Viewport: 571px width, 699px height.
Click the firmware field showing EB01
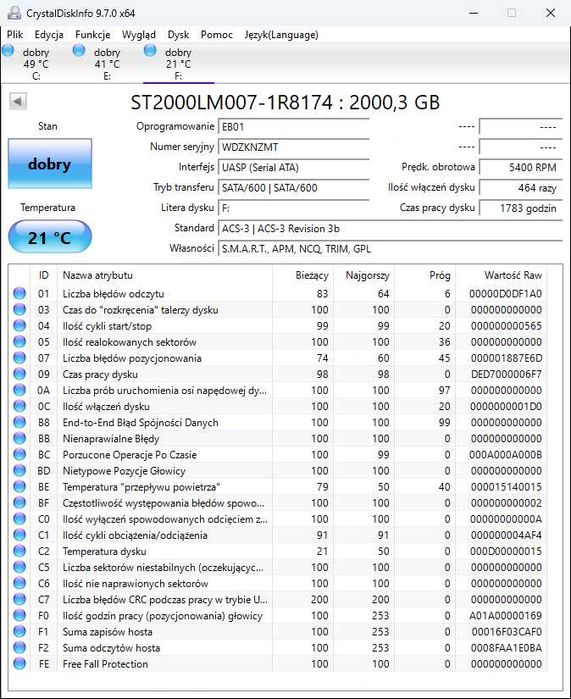tap(294, 127)
